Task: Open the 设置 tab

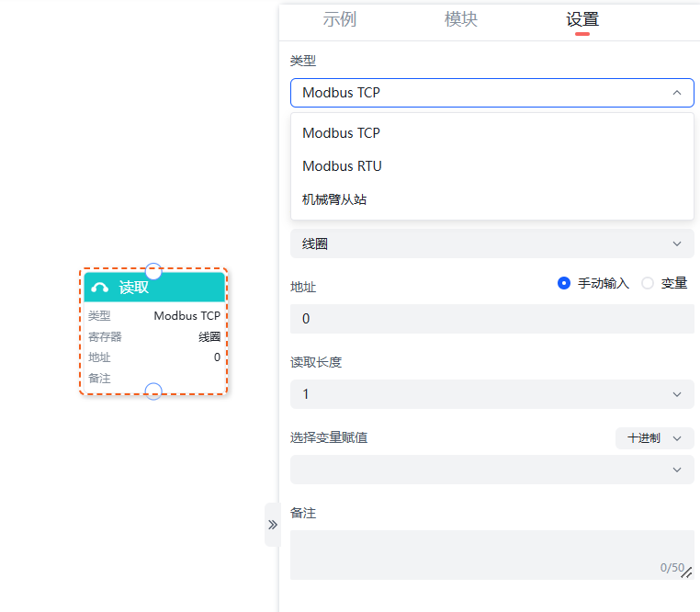Action: (x=582, y=19)
